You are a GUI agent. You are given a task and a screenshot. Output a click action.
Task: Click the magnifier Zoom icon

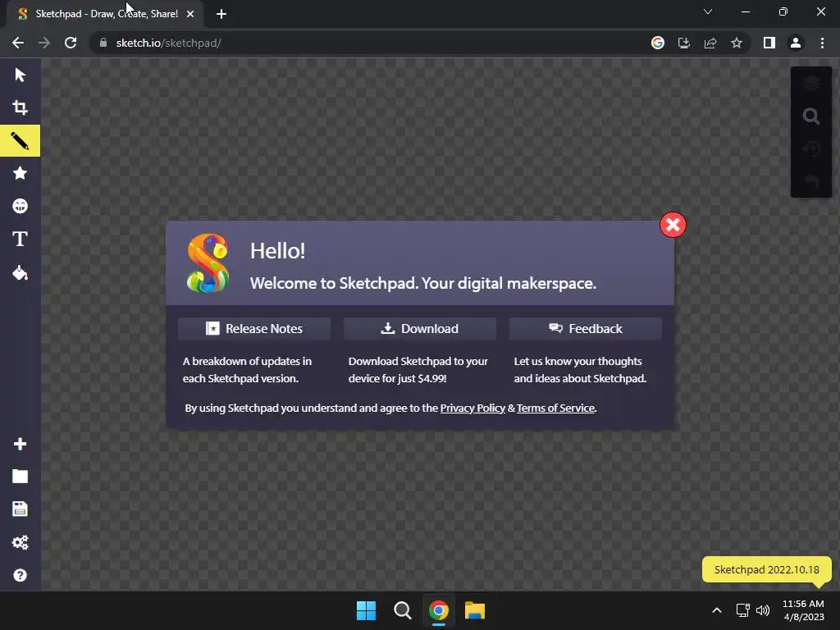[x=811, y=116]
